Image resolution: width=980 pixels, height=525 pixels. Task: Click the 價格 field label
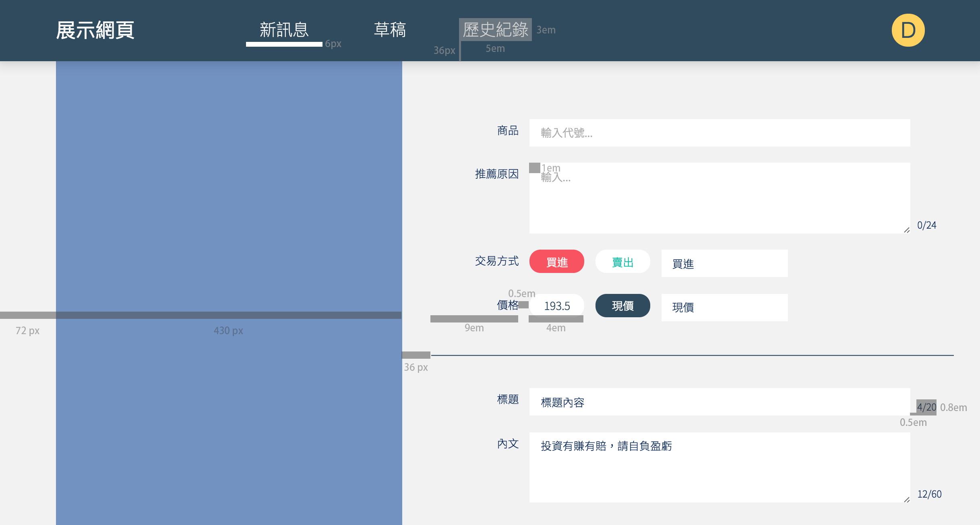tap(508, 305)
